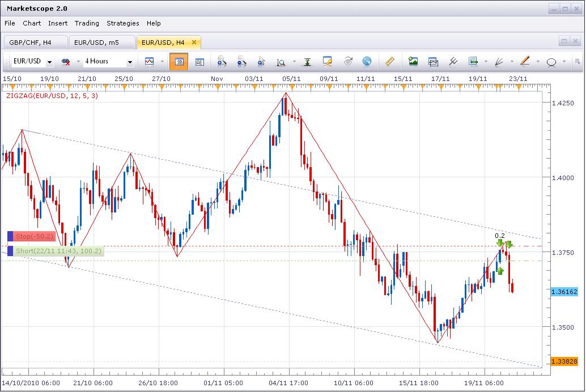
Task: Open the Strategies menu
Action: coord(122,23)
